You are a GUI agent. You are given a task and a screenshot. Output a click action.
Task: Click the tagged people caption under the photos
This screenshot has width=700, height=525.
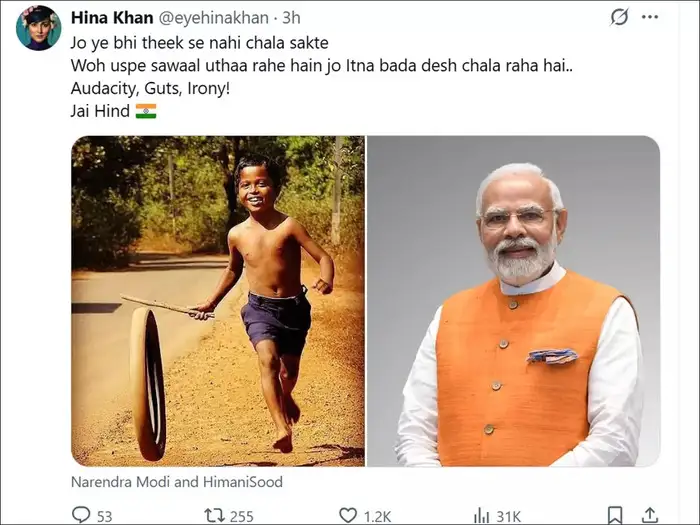(177, 481)
